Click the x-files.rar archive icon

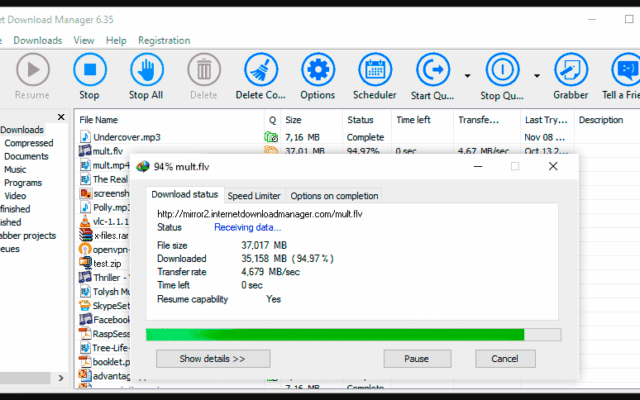point(85,235)
